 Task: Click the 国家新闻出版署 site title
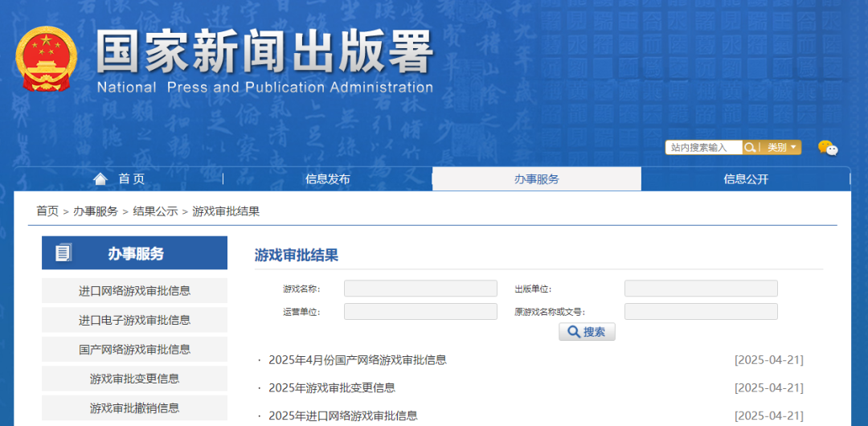pos(264,52)
